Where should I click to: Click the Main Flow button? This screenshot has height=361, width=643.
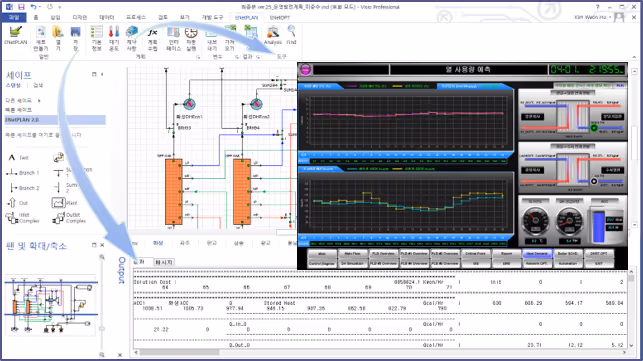click(353, 254)
